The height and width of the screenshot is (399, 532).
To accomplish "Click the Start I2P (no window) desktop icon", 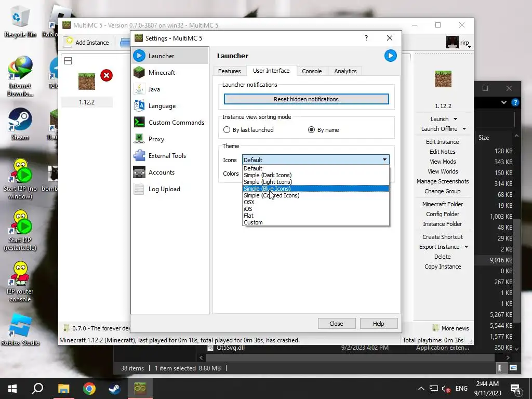I will pos(20,179).
